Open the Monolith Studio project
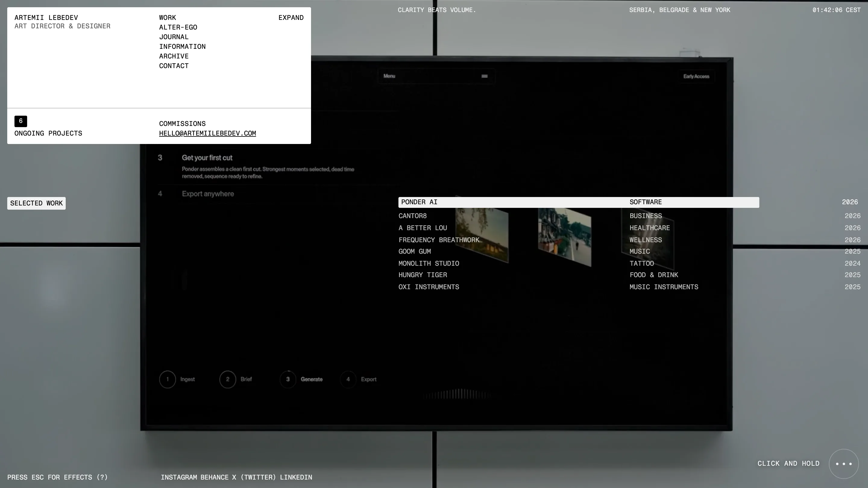 point(429,264)
